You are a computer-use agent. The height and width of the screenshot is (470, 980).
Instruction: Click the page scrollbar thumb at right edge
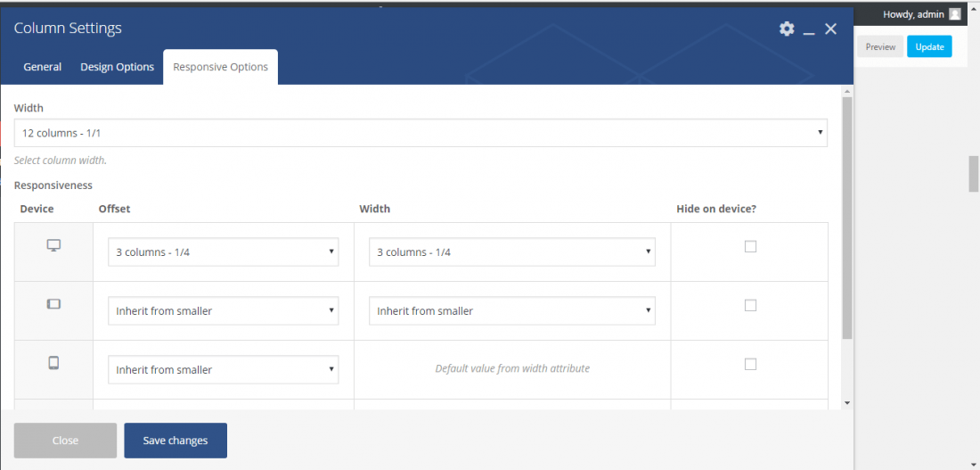click(x=974, y=174)
